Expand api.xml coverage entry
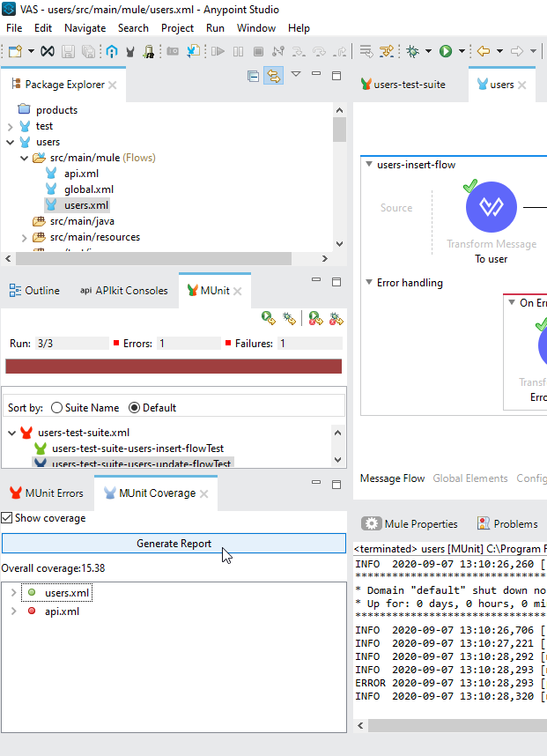The height and width of the screenshot is (756, 547). pos(13,611)
